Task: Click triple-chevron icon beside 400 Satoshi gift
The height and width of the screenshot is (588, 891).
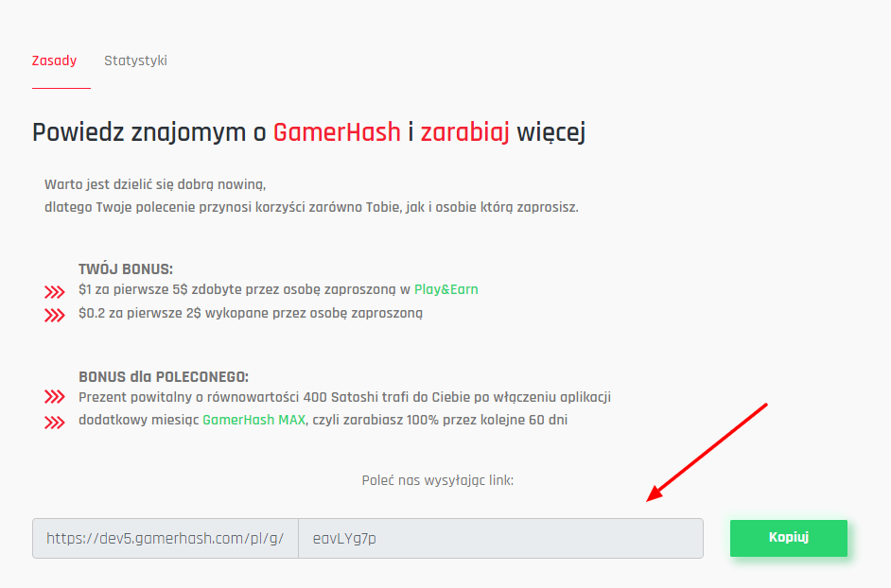Action: (55, 396)
